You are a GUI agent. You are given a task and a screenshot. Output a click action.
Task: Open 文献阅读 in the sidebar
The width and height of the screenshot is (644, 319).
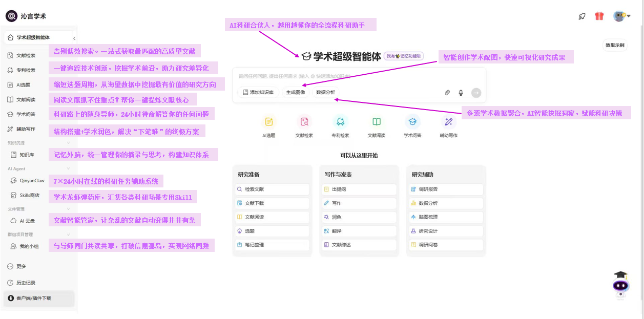26,100
